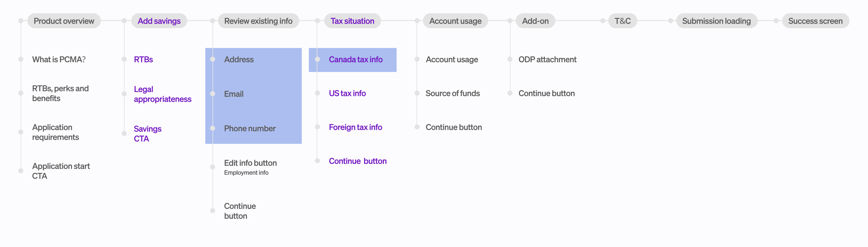Viewport: 868px width, 247px height.
Task: Select the Account usage header pill
Action: [x=455, y=21]
